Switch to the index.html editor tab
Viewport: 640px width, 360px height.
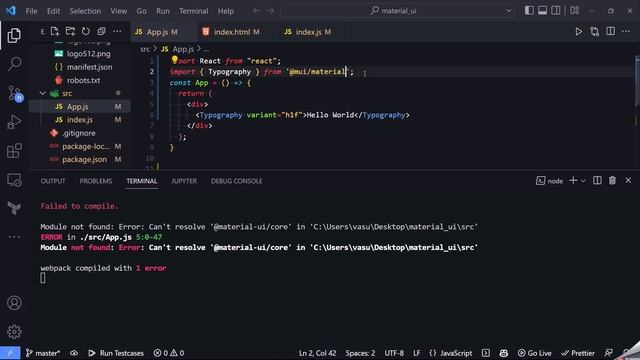(x=232, y=32)
